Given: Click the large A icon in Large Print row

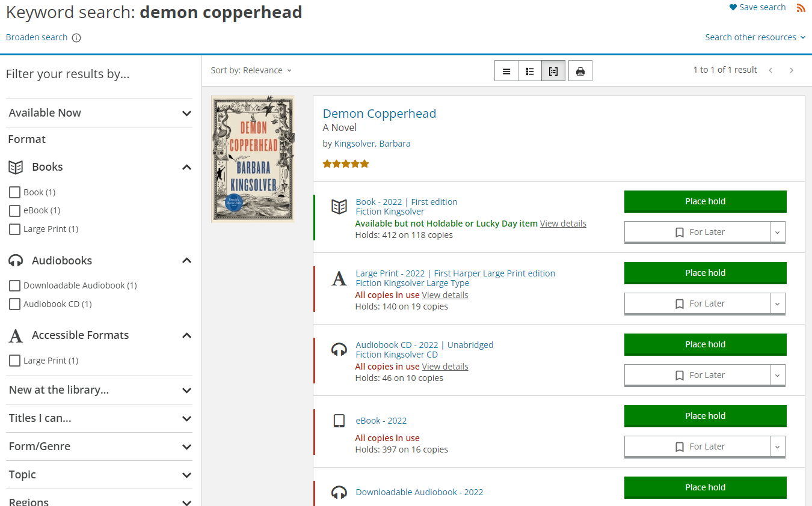Looking at the screenshot, I should pyautogui.click(x=339, y=278).
